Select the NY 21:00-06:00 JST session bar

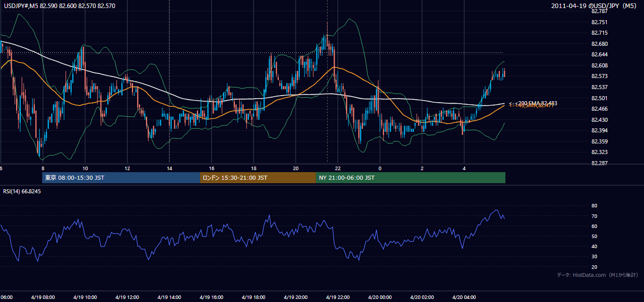point(411,178)
